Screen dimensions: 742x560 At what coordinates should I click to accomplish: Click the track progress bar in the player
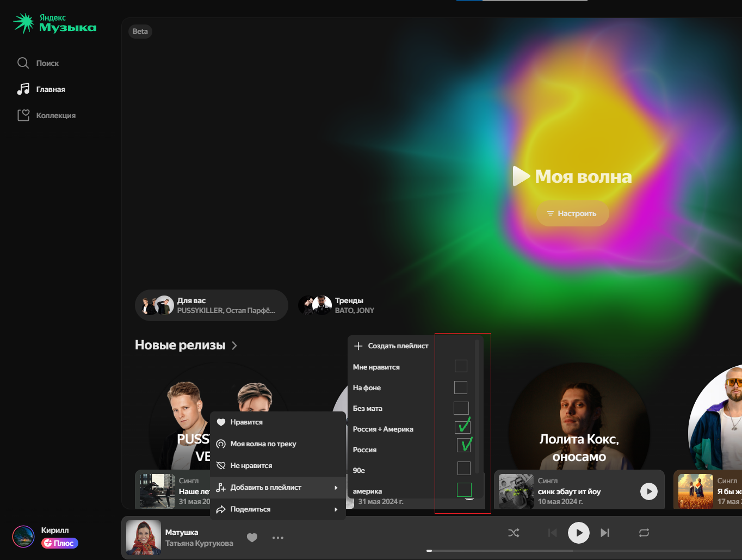[579, 550]
